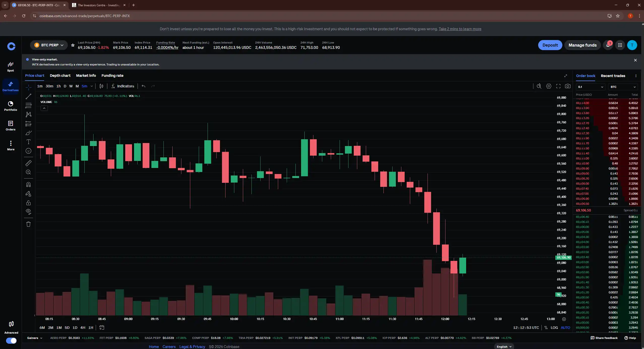The height and width of the screenshot is (349, 644).
Task: Switch to The Investors Centre browser tab
Action: [x=98, y=5]
